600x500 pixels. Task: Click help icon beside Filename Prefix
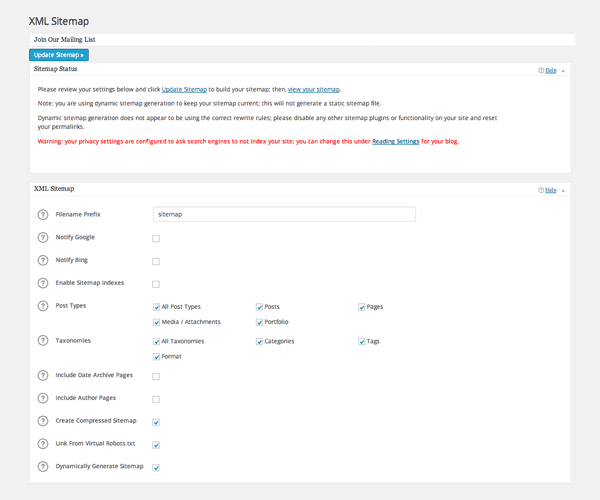(43, 215)
